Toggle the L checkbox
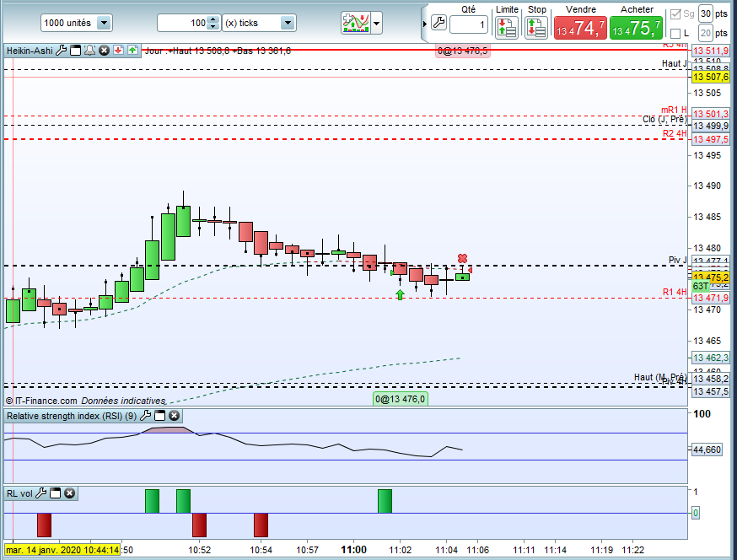The width and height of the screenshot is (737, 560). (675, 34)
